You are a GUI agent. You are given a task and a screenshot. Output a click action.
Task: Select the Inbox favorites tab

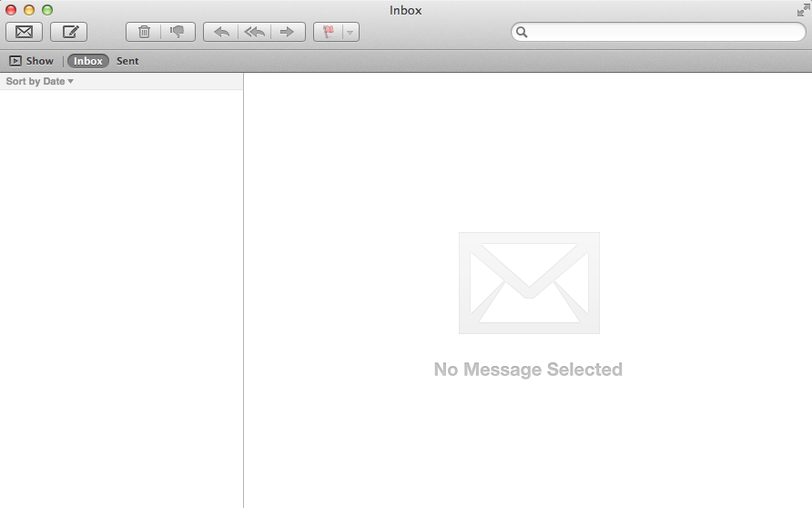click(88, 61)
